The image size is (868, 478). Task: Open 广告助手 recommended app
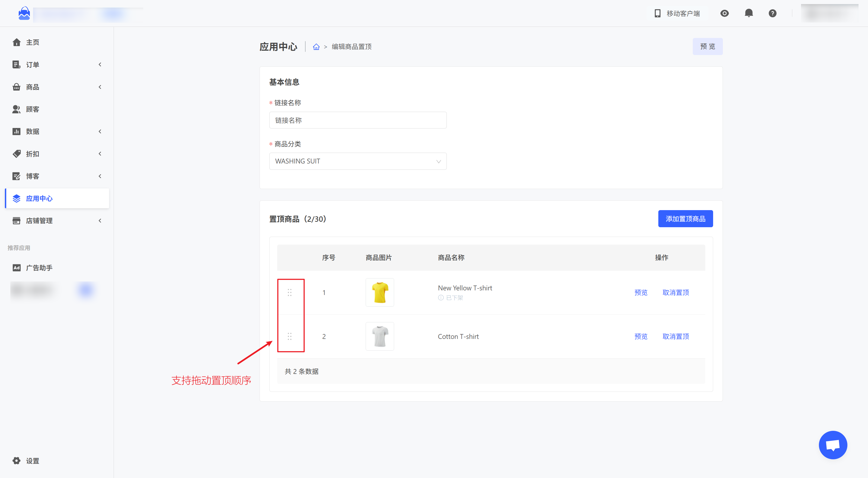(39, 268)
